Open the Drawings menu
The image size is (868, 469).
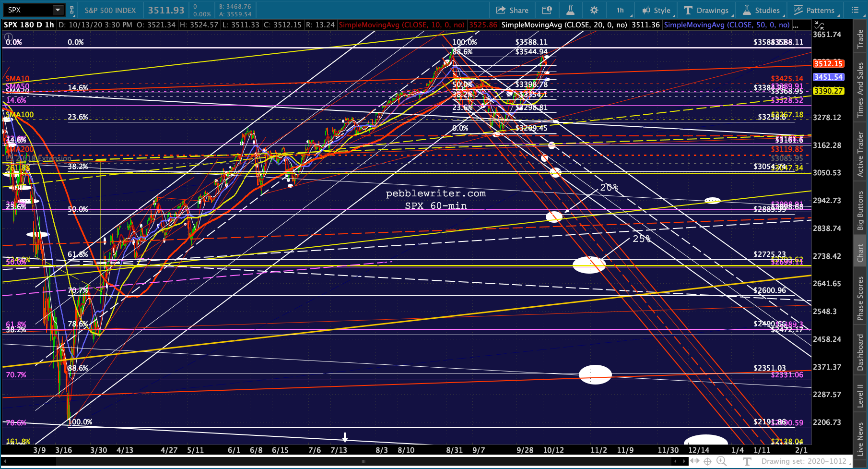click(x=706, y=10)
